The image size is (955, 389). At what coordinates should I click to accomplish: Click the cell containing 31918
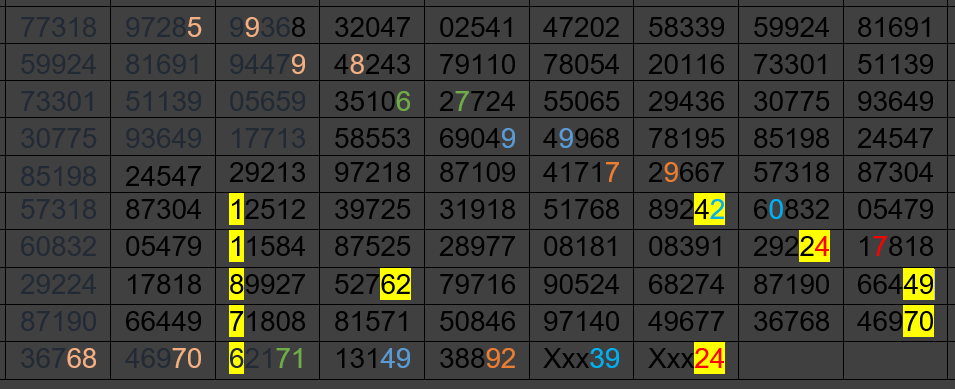click(477, 211)
